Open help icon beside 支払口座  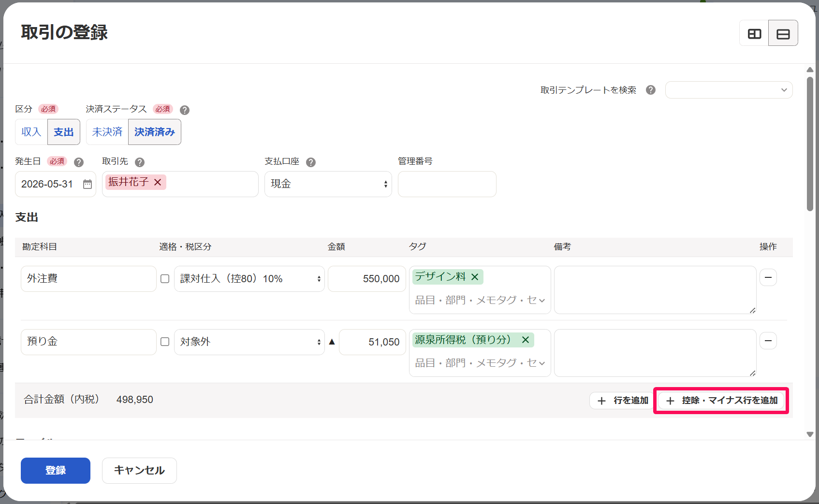(x=311, y=162)
